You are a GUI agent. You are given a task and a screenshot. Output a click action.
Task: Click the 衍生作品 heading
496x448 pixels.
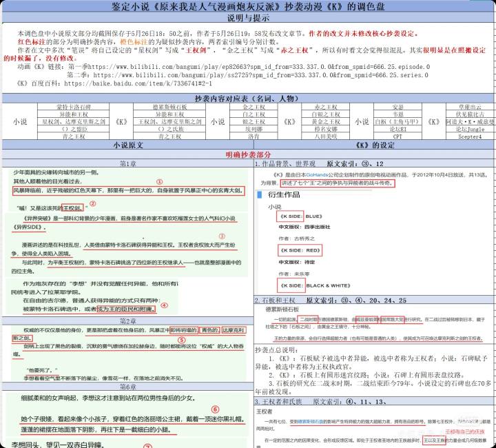[x=284, y=194]
